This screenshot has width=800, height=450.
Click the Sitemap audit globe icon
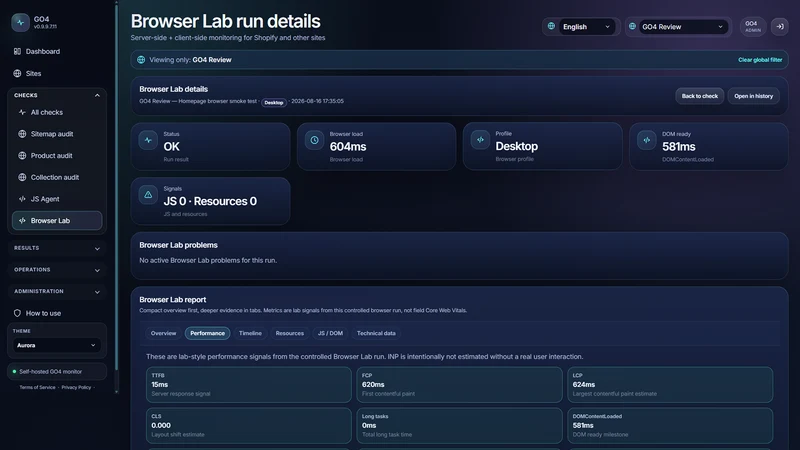coord(22,134)
